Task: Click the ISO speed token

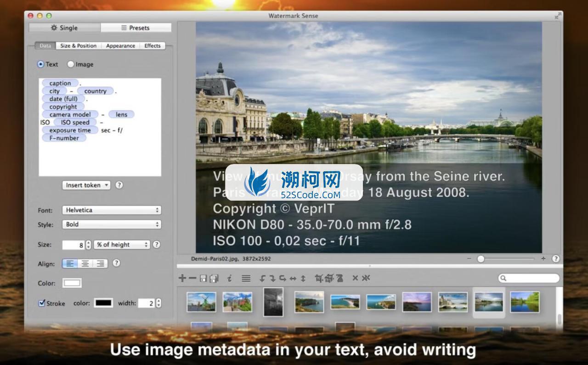Action: (x=75, y=122)
